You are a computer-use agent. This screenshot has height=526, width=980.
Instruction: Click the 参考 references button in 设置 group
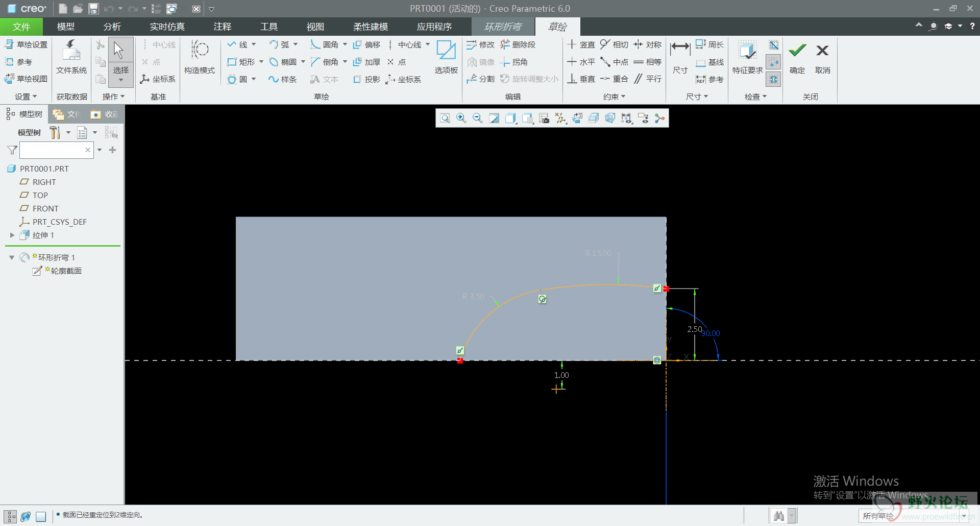(x=18, y=62)
